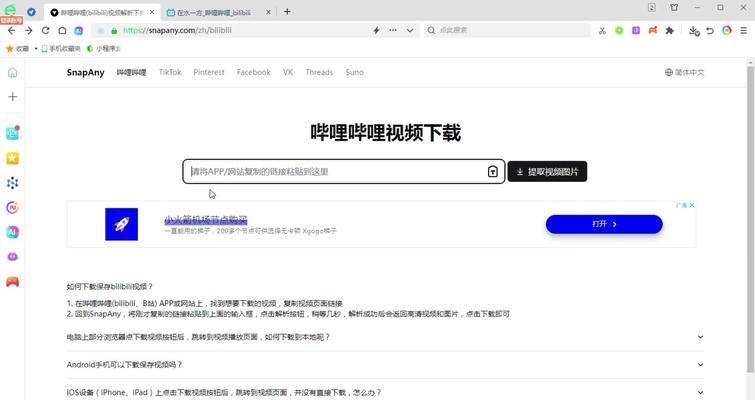The image size is (755, 400).
Task: Open the 手机收藏夹 bookmarks folder
Action: (x=61, y=49)
